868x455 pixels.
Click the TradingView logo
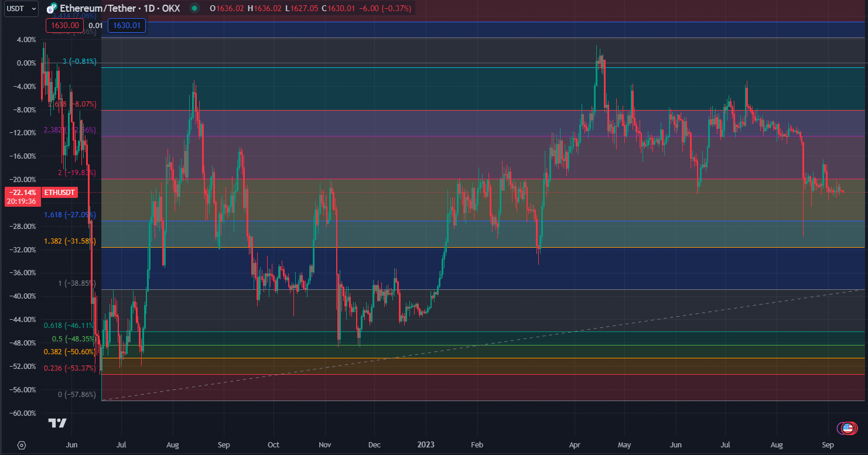(x=57, y=423)
